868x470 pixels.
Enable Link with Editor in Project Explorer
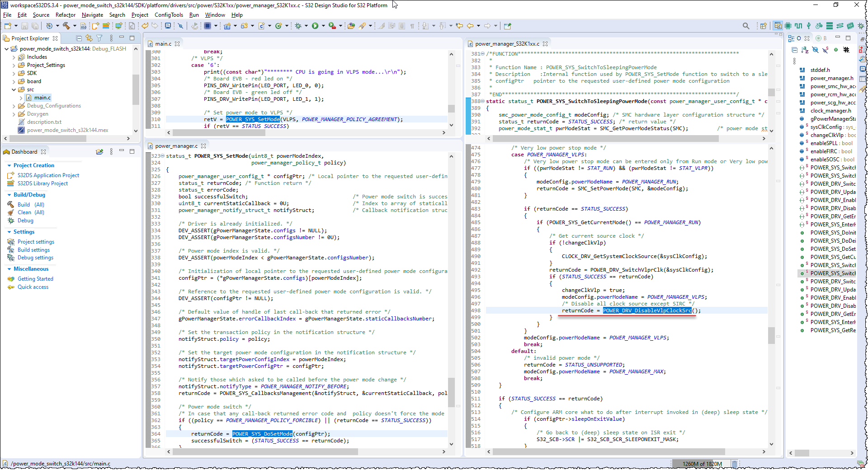click(89, 38)
